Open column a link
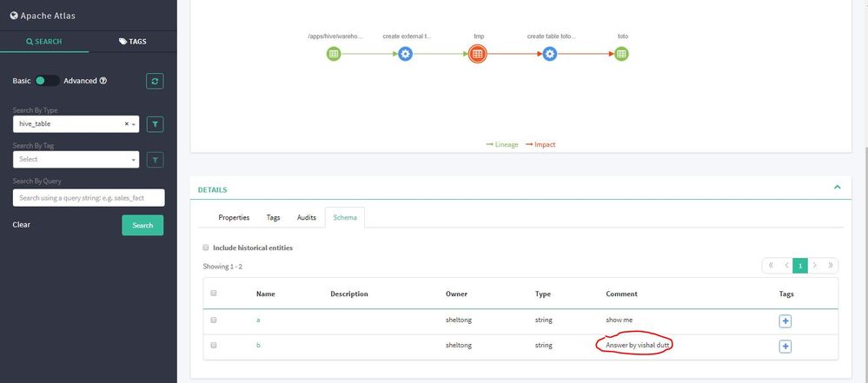The height and width of the screenshot is (383, 868). tap(258, 320)
